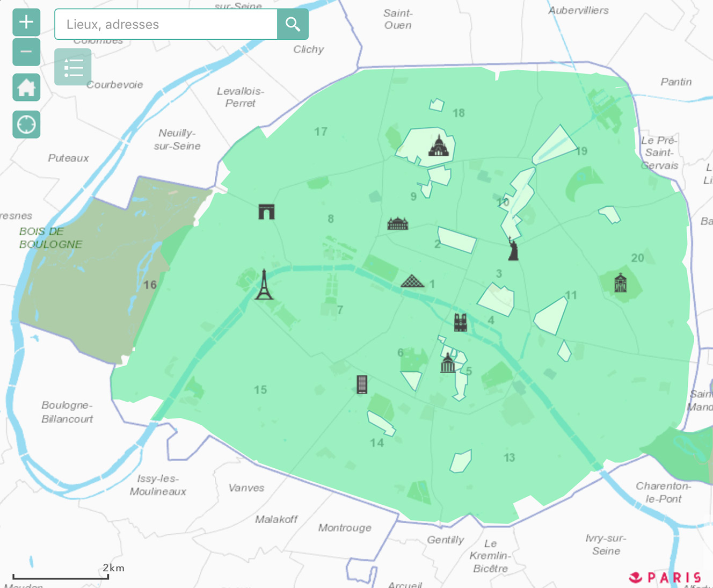Activate the locate me crosshair button
Image resolution: width=713 pixels, height=588 pixels.
(x=26, y=125)
